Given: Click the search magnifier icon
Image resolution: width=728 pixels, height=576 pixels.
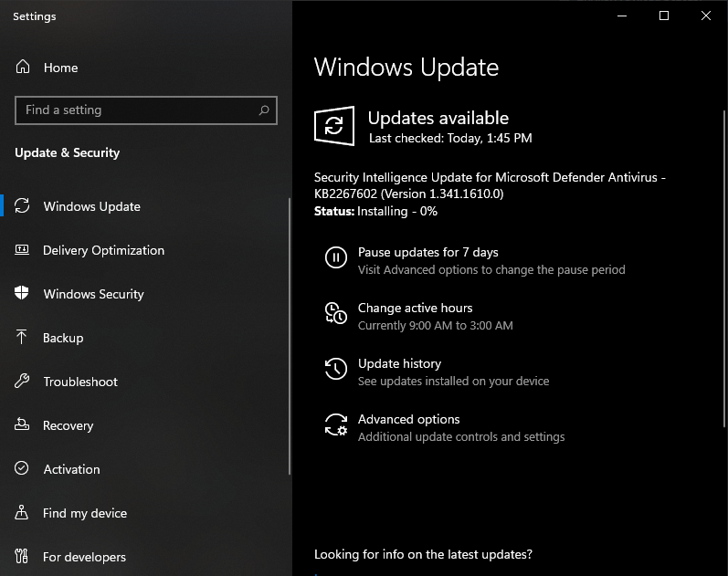Looking at the screenshot, I should click(264, 110).
